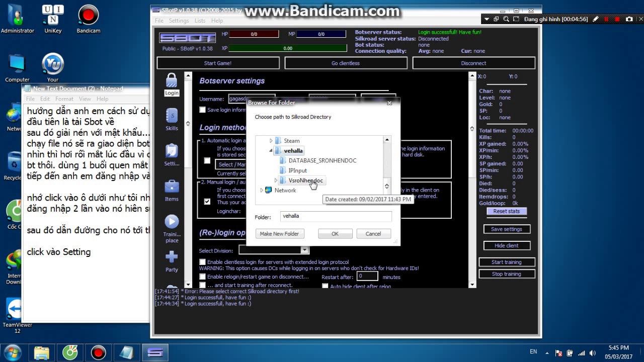Open the network signal tray icon
This screenshot has width=644, height=362.
(x=582, y=352)
